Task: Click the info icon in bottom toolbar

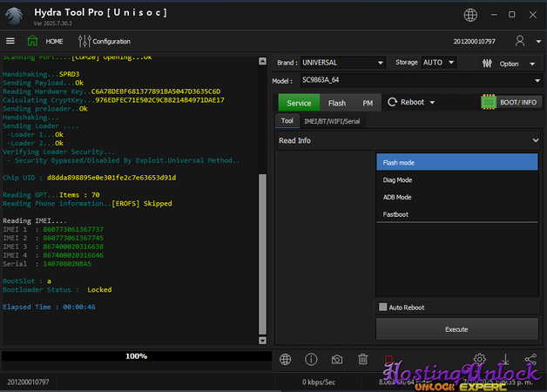Action: (x=311, y=359)
